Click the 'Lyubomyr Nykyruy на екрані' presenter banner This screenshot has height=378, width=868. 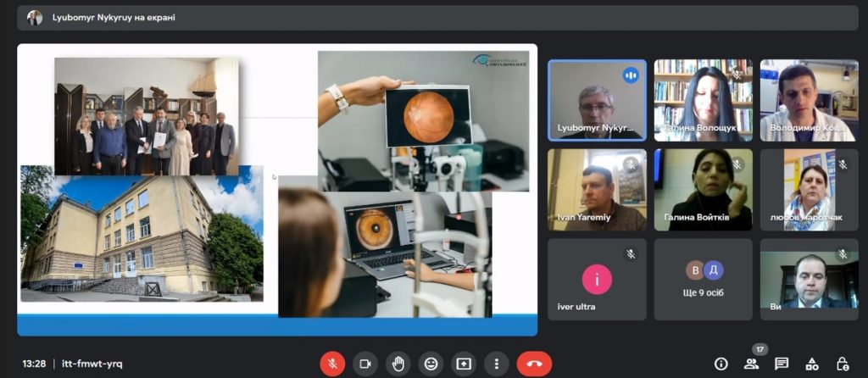coord(114,18)
